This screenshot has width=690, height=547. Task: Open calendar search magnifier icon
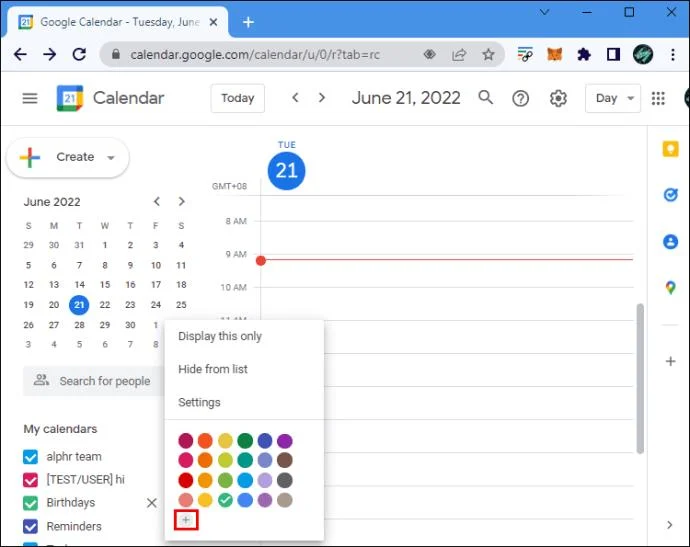pyautogui.click(x=485, y=97)
